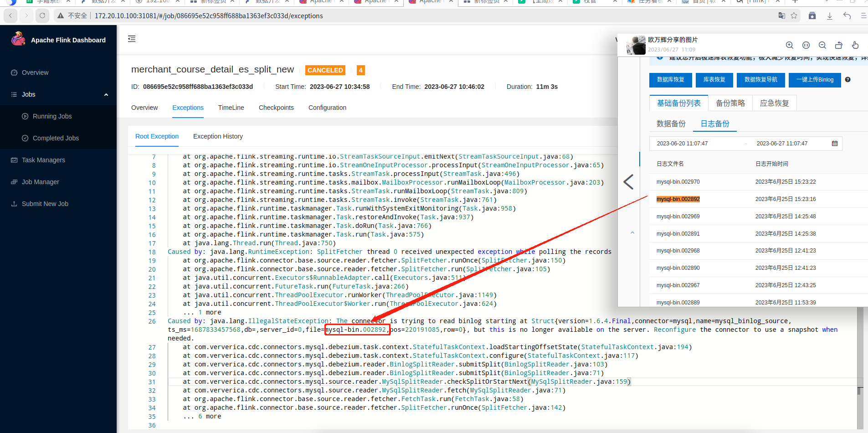Click the browser undo arrow icon
The height and width of the screenshot is (433, 868).
pyautogui.click(x=847, y=15)
